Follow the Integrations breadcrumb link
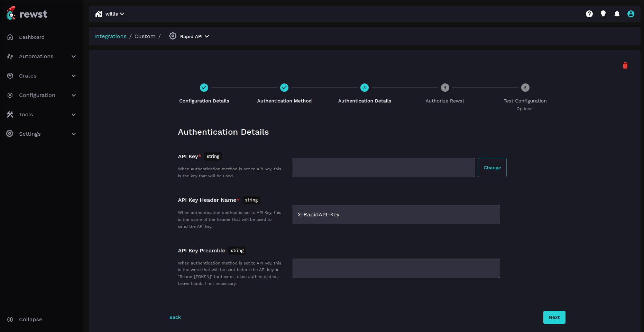This screenshot has height=332, width=644. click(110, 36)
